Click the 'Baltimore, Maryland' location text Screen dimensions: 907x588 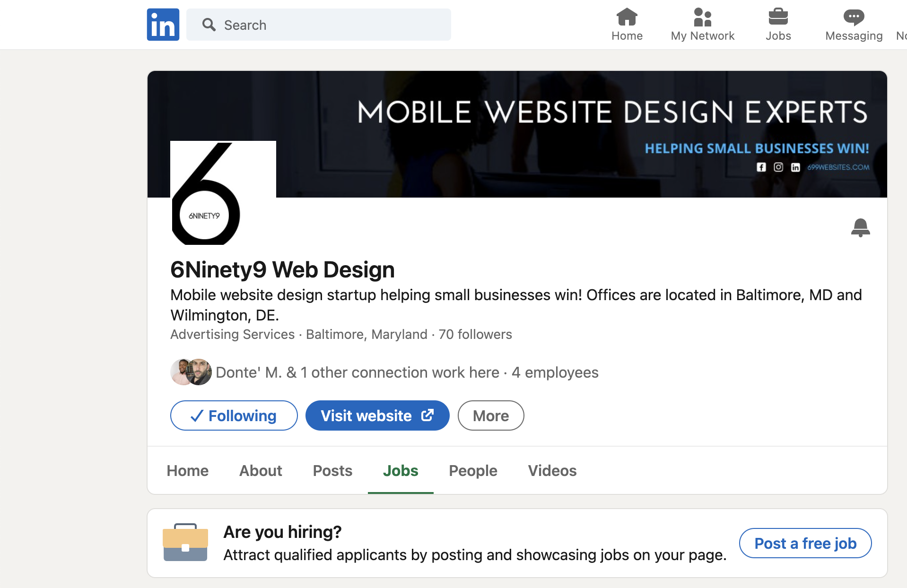click(366, 334)
